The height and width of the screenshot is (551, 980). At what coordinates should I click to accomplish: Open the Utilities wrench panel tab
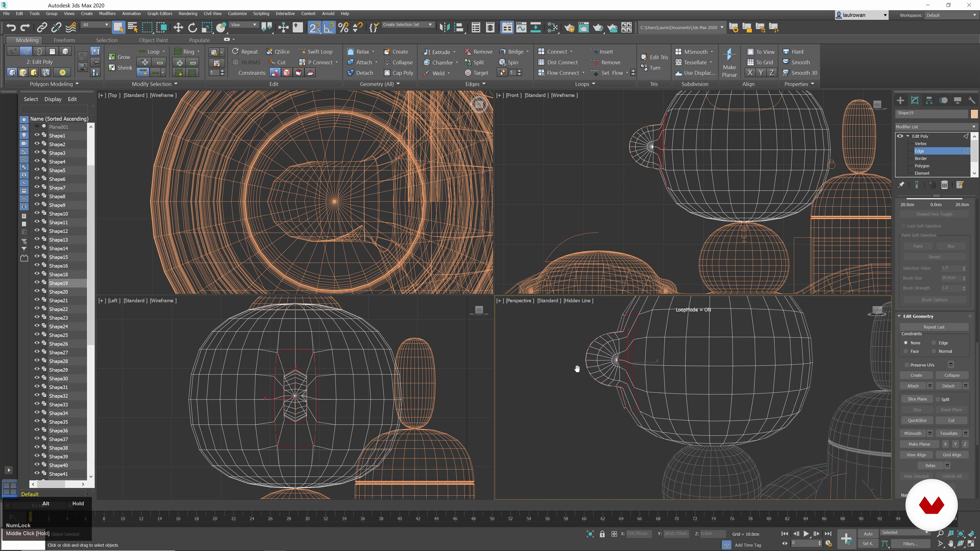[972, 101]
